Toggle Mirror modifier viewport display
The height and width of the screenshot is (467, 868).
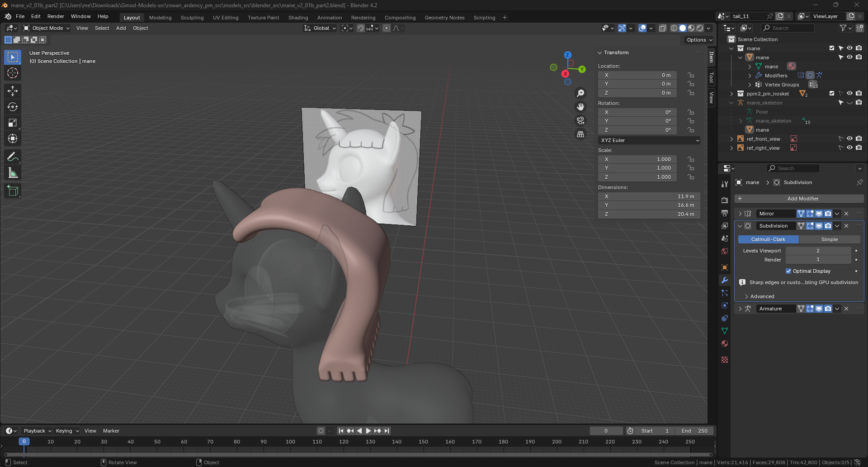pos(819,214)
